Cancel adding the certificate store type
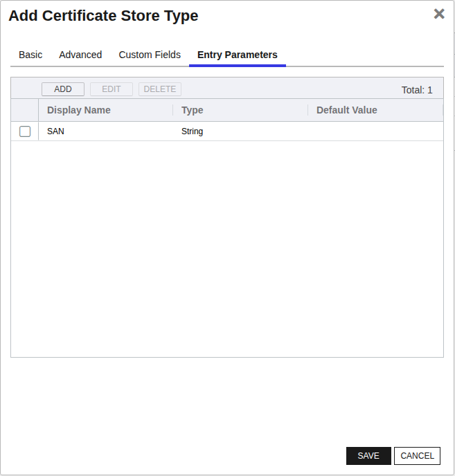 point(417,456)
